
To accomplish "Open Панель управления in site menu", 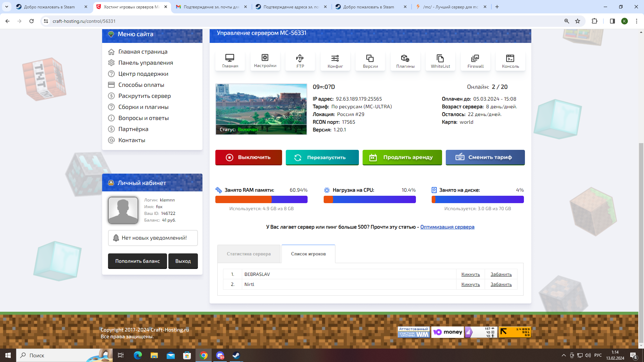I will coord(146,63).
